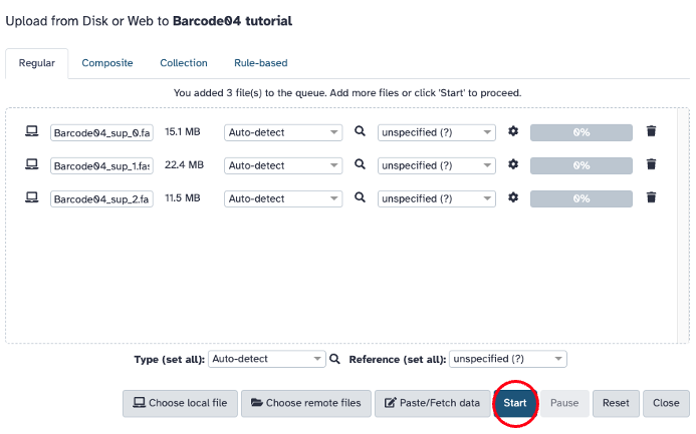Open the Rule-based tab
696x434 pixels.
[x=260, y=63]
